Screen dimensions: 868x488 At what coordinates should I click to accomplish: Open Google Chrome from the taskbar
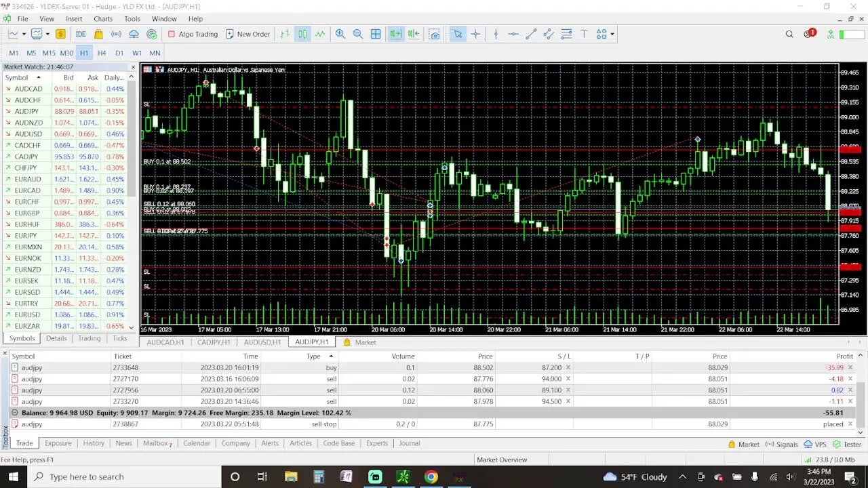pos(431,476)
